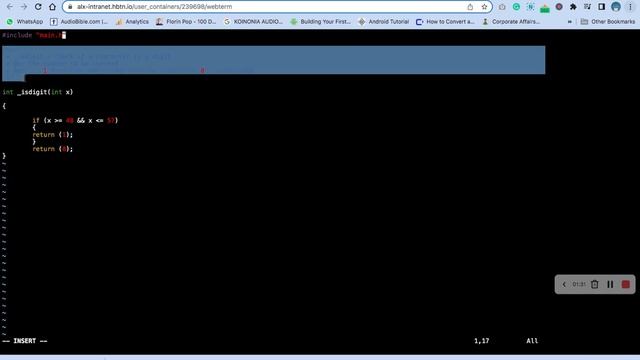The image size is (640, 360).
Task: Click the recording timer display
Action: coord(579,284)
